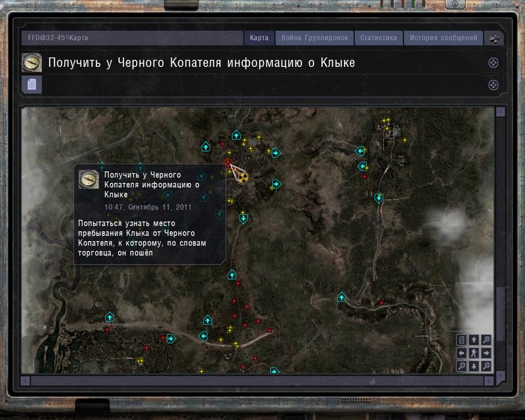Pan the map down with the down arrow control
The width and height of the screenshot is (525, 420).
coord(474,366)
